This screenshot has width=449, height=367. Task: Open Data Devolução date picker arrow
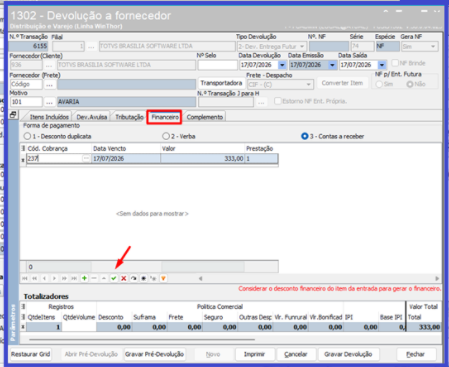pyautogui.click(x=282, y=65)
